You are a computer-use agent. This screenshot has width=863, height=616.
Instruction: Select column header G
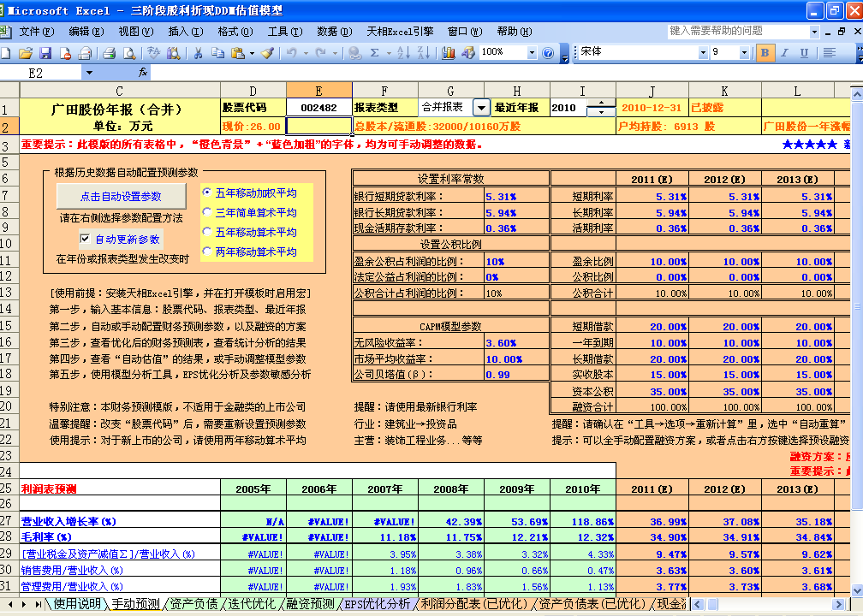pyautogui.click(x=450, y=91)
